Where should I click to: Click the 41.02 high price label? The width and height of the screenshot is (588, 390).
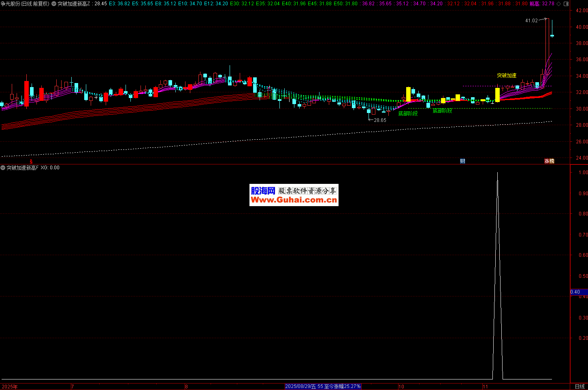point(531,21)
